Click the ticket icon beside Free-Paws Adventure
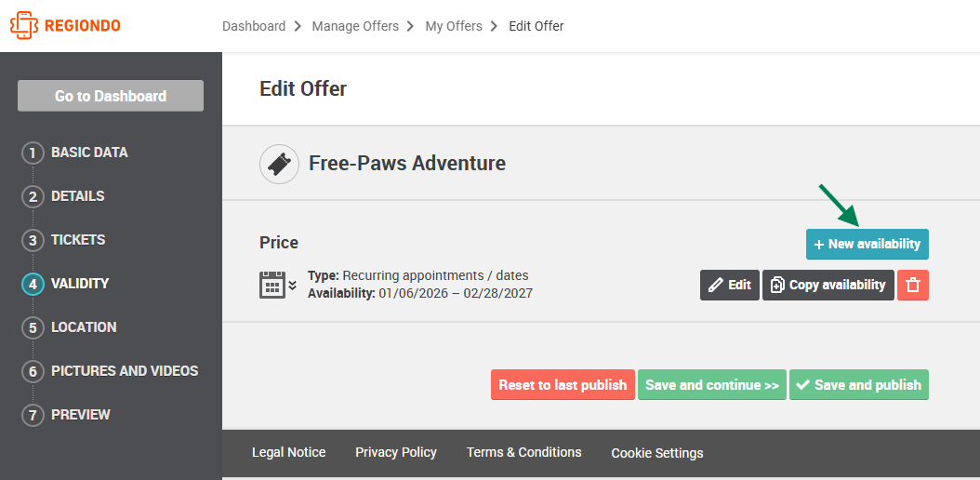 click(279, 164)
